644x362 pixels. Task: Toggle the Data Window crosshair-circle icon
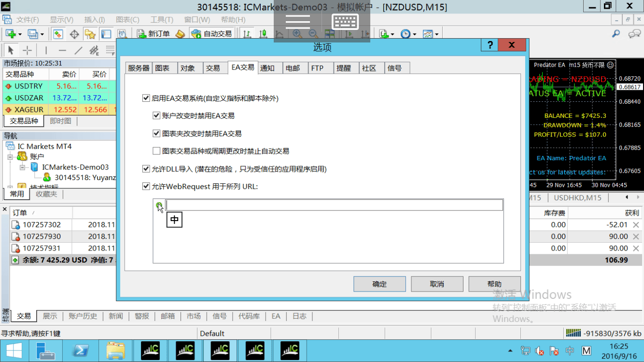click(74, 34)
